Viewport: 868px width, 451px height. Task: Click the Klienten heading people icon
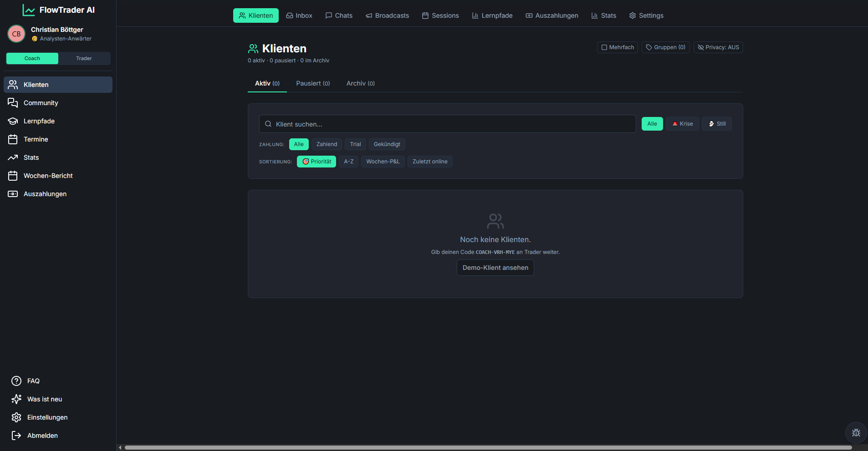(x=253, y=49)
